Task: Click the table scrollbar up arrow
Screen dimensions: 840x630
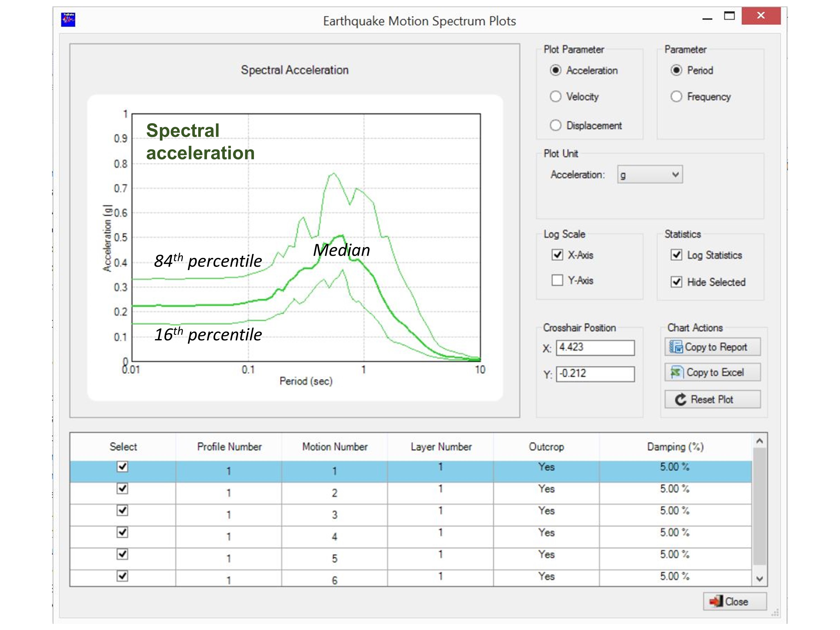Action: pos(759,441)
